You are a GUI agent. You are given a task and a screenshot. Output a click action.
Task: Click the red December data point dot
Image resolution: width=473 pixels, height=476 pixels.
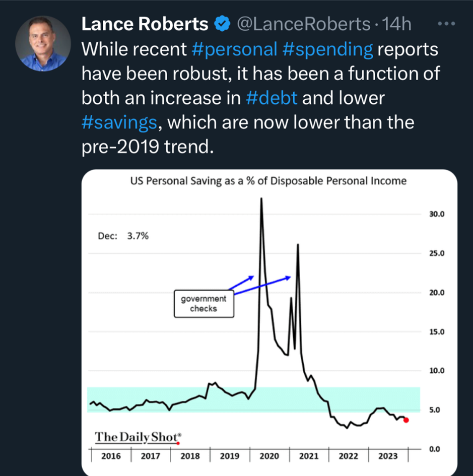(407, 420)
